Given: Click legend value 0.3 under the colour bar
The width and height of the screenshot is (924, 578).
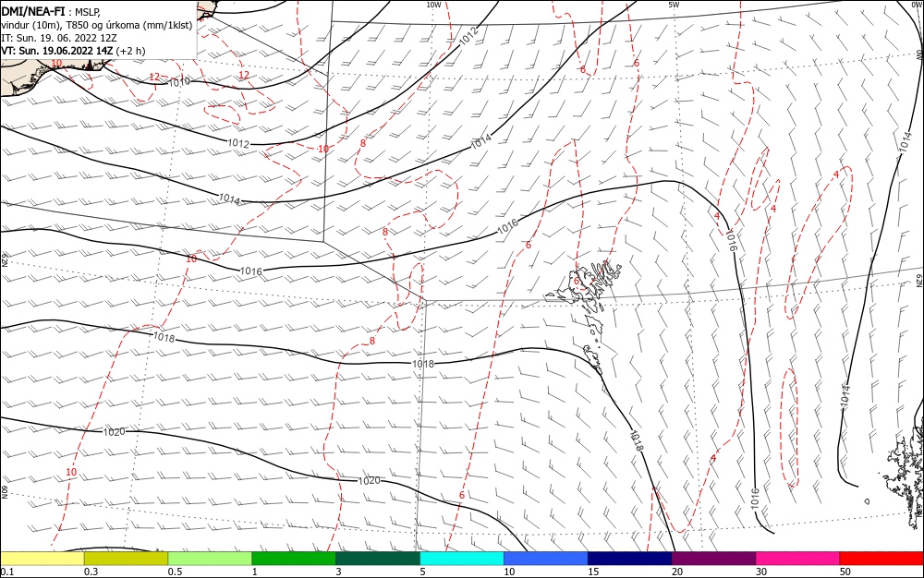Looking at the screenshot, I should pos(91,572).
